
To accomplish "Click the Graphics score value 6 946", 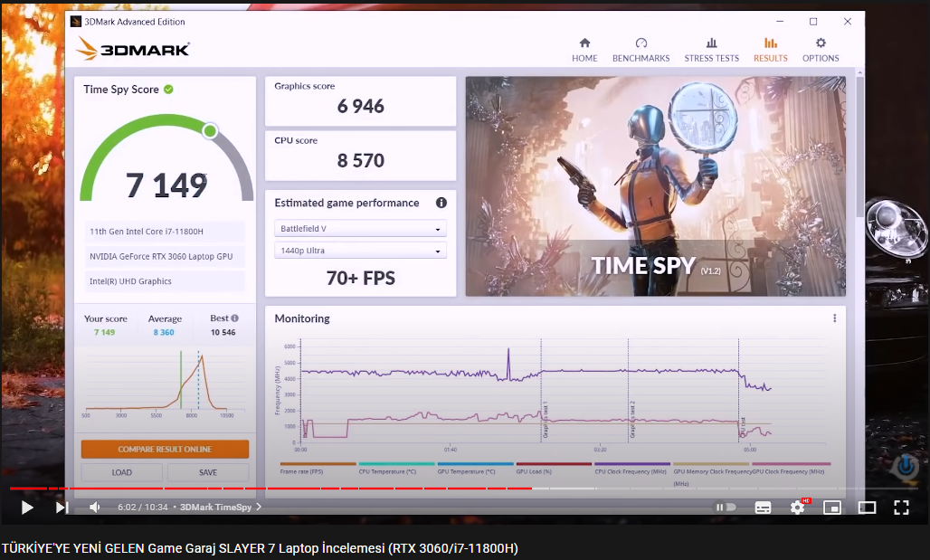I will click(361, 106).
